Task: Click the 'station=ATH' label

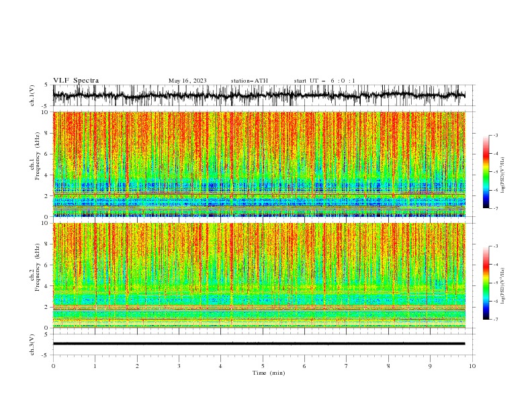Action: point(249,81)
